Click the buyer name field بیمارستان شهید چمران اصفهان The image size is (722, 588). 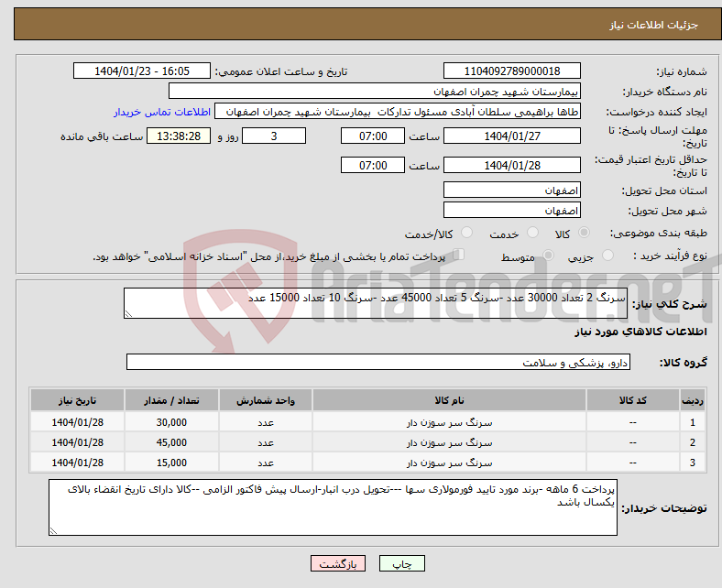[x=375, y=92]
